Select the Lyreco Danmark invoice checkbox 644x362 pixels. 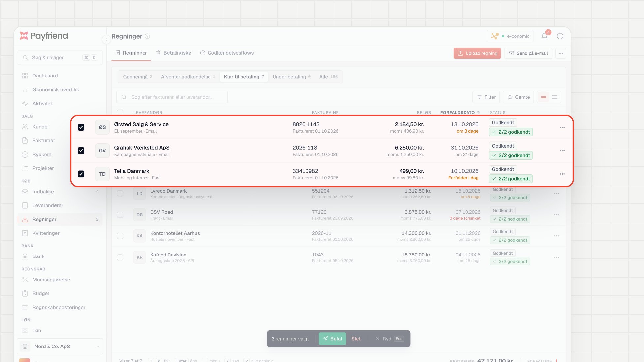[120, 194]
